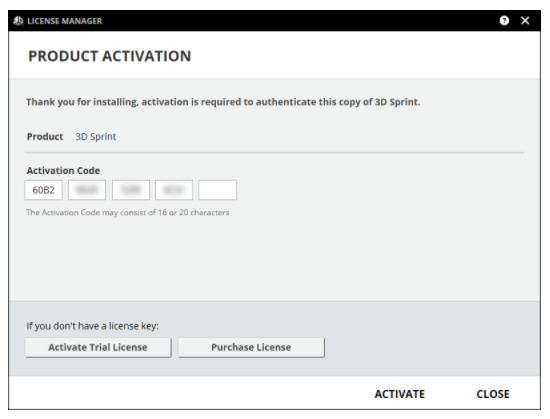The width and height of the screenshot is (550, 419).
Task: Select the empty fifth activation code field
Action: [x=217, y=190]
